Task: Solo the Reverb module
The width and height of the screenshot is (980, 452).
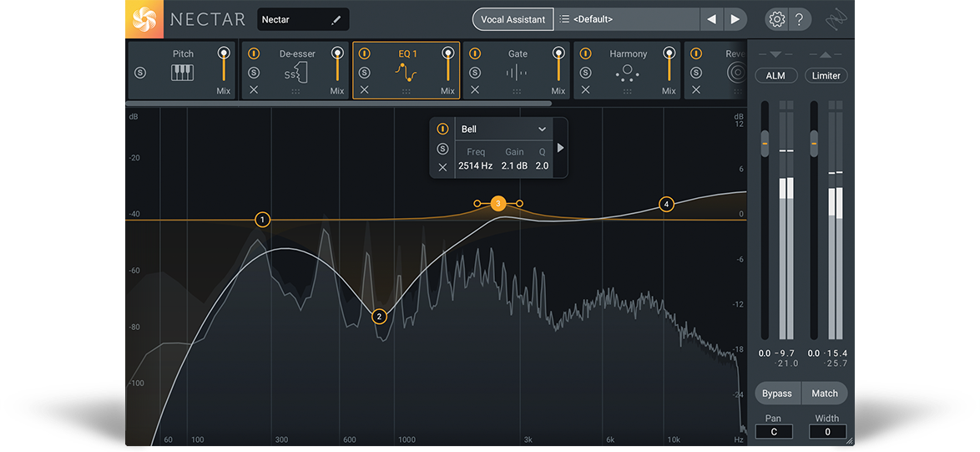Action: click(696, 73)
